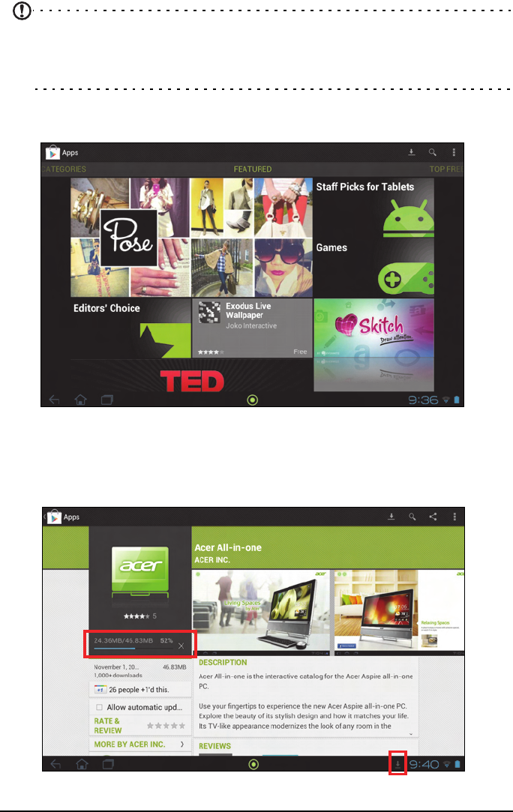Open downloads icon in the featured Apps top bar

pos(412,152)
